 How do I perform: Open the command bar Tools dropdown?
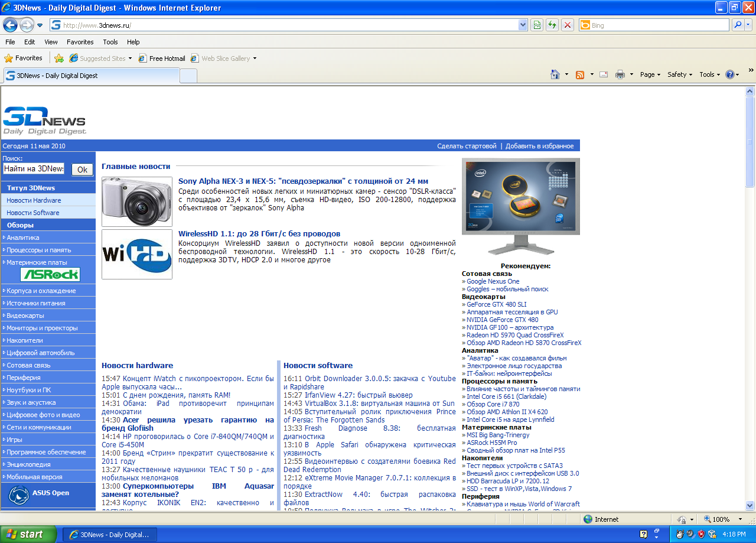point(710,74)
